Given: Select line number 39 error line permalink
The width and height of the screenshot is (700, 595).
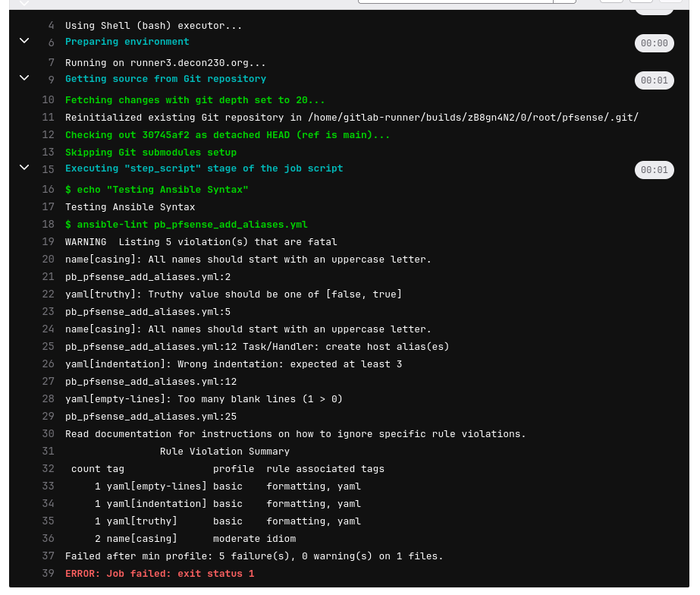Looking at the screenshot, I should (48, 573).
